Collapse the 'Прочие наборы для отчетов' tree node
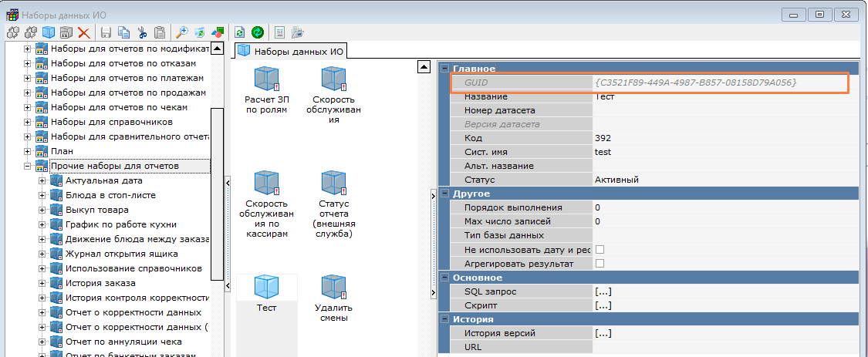This screenshot has width=868, height=357. (x=28, y=166)
